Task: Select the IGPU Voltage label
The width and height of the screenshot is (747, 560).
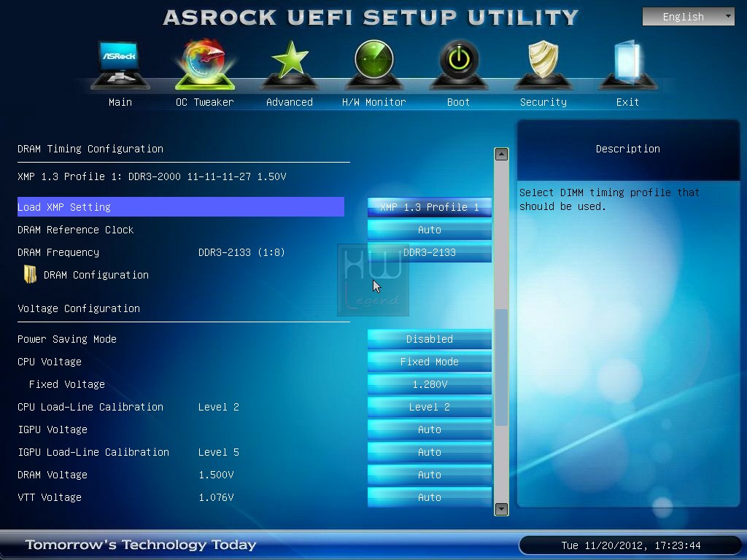Action: [53, 429]
